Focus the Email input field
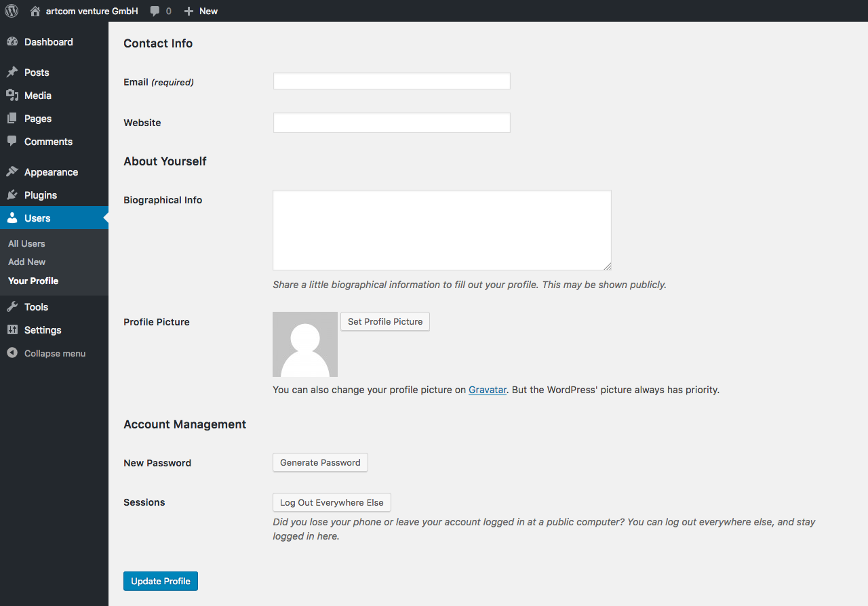The image size is (868, 606). [391, 81]
